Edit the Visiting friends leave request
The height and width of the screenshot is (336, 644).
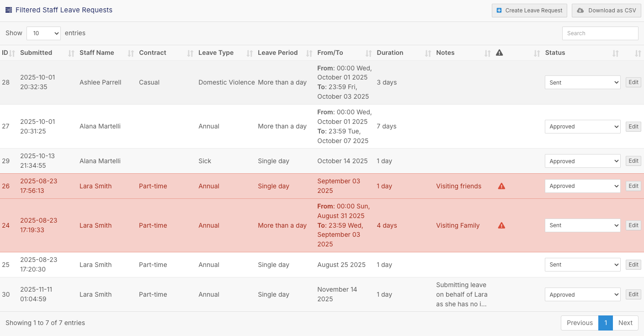click(x=633, y=186)
